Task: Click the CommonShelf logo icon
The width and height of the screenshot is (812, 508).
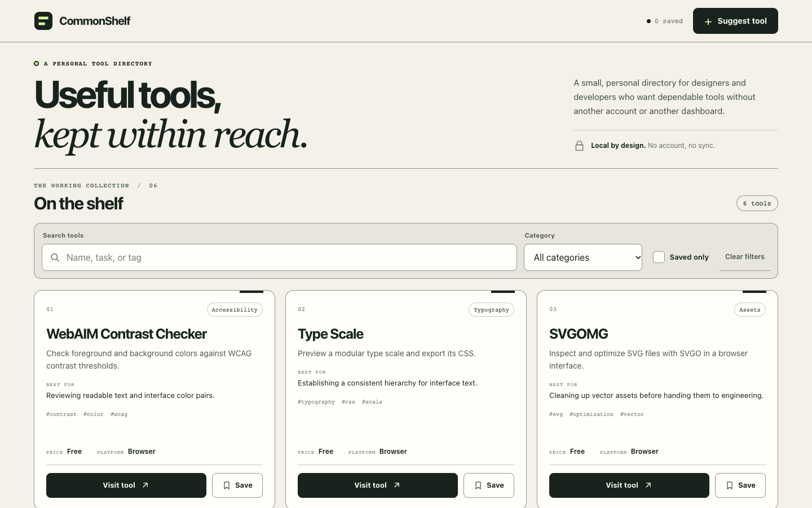Action: [x=43, y=21]
